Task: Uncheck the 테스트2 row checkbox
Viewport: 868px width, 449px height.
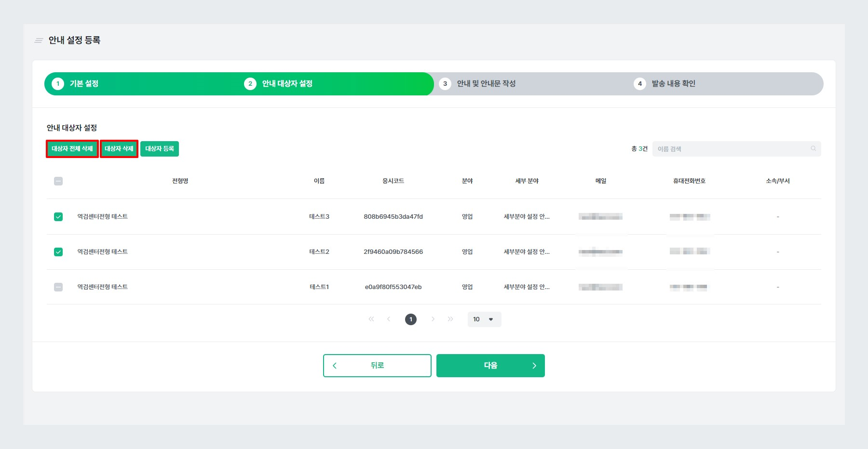Action: coord(58,252)
